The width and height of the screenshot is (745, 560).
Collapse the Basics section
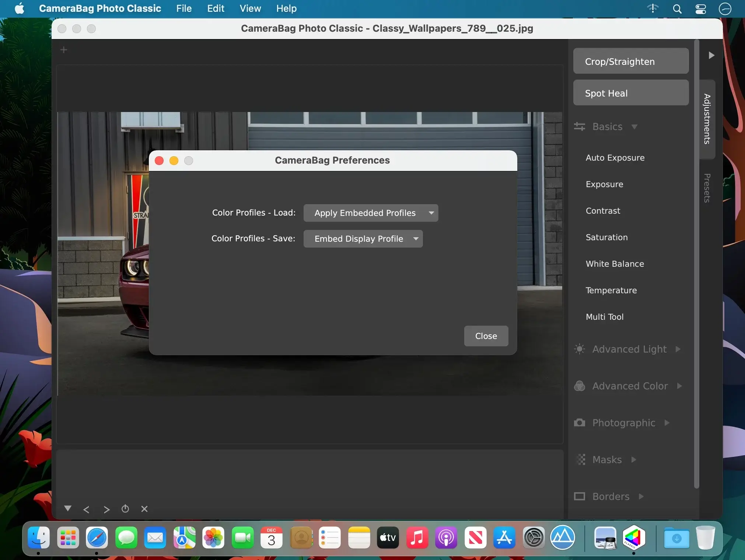(634, 127)
